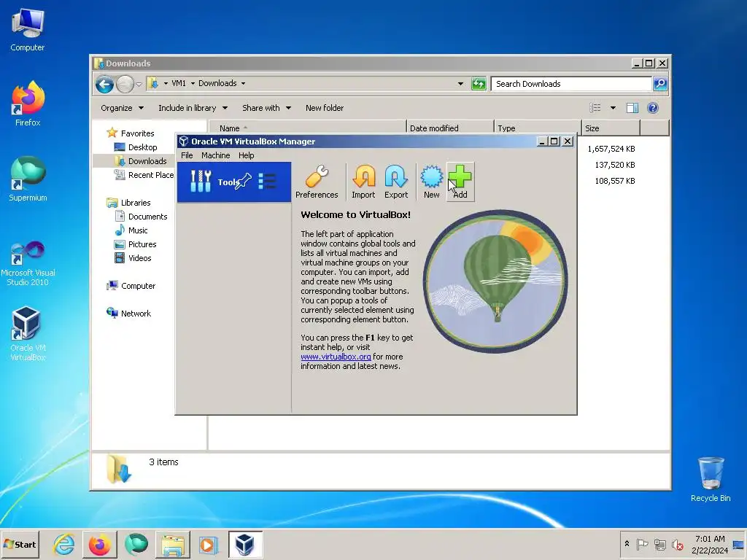This screenshot has height=560, width=747.
Task: Create a New virtual machine
Action: tap(432, 182)
